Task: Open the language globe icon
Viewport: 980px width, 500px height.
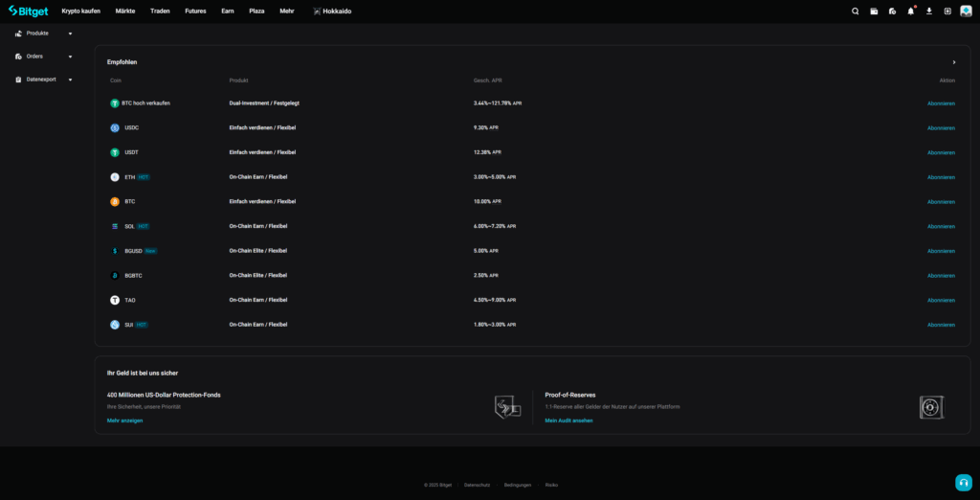Action: 947,11
